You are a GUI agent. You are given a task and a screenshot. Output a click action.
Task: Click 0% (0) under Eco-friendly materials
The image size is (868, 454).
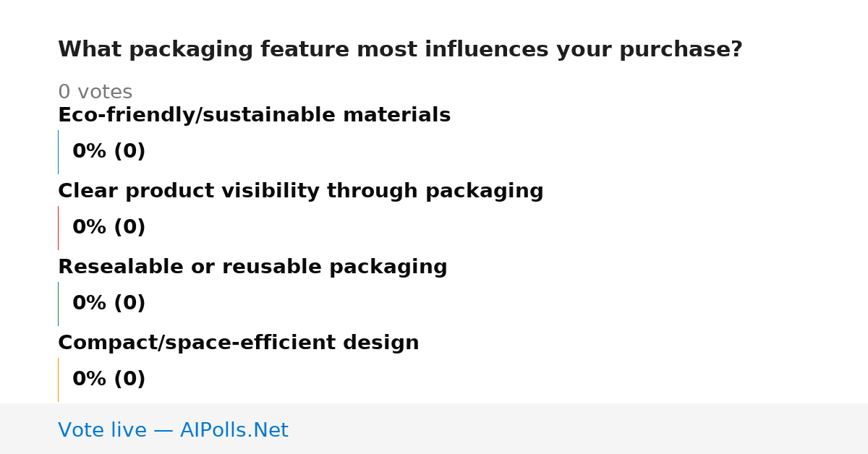click(x=109, y=152)
